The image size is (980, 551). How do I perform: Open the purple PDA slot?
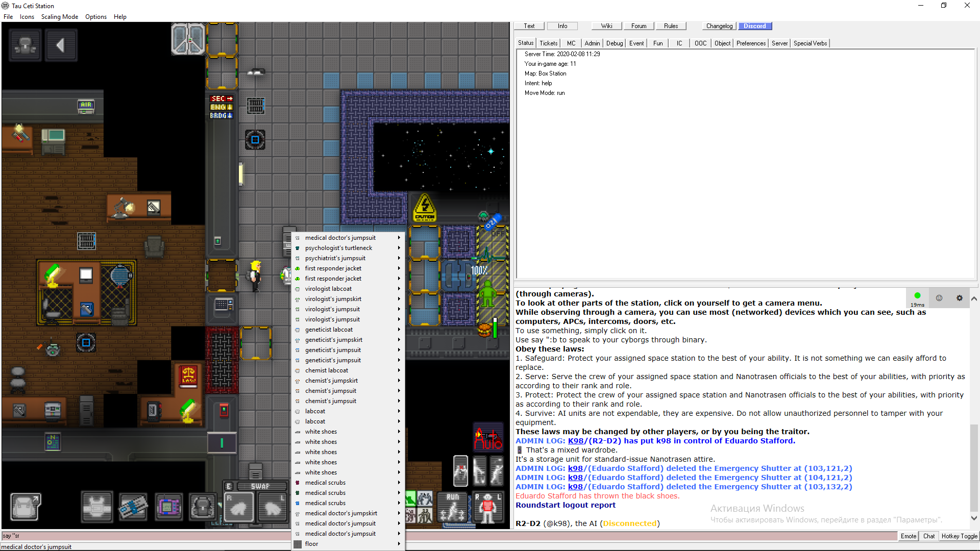[169, 507]
